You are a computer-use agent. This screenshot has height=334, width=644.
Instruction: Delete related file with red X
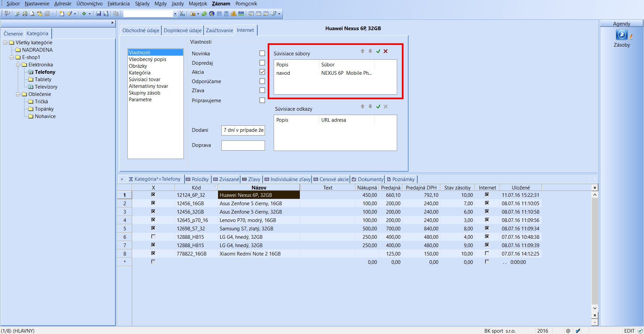click(386, 51)
